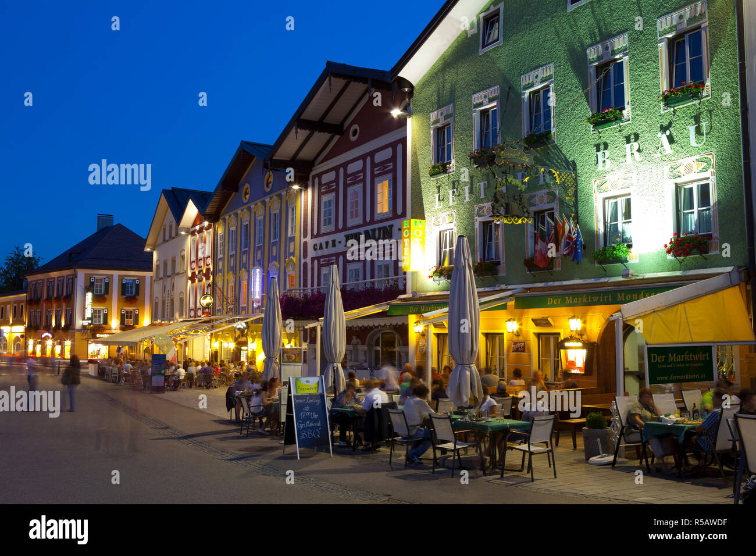This screenshot has width=756, height=556.
Task: Click the yellow vertical "HOTEL" sign
Action: (x=413, y=244)
